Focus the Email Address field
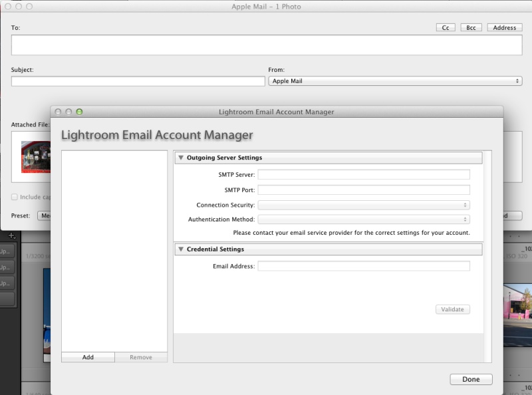This screenshot has width=532, height=395. [364, 266]
